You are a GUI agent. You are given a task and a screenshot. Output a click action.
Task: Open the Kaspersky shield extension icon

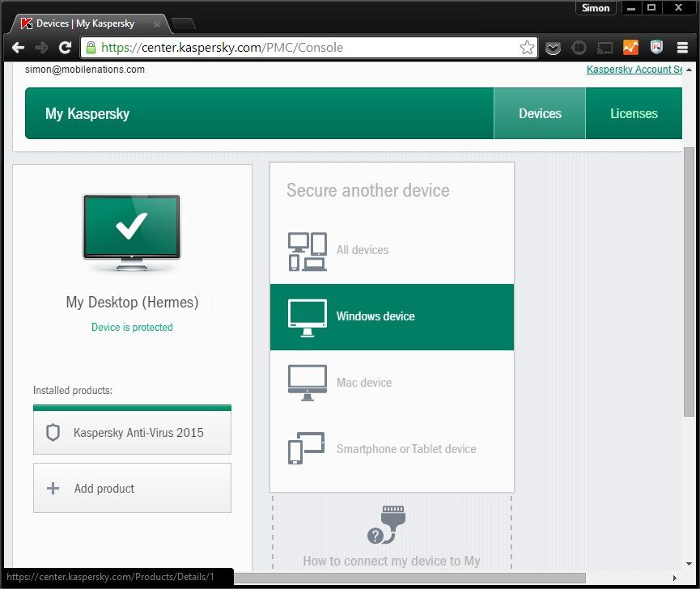[x=656, y=47]
